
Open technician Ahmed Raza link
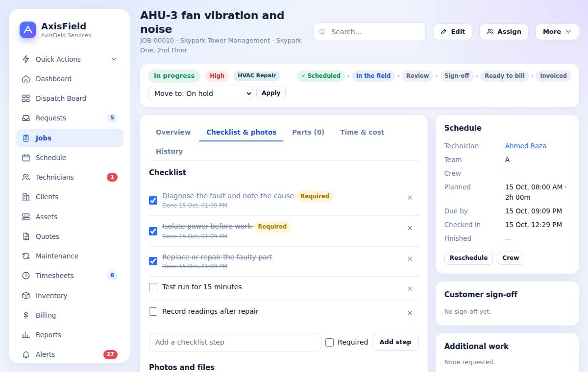coord(526,146)
